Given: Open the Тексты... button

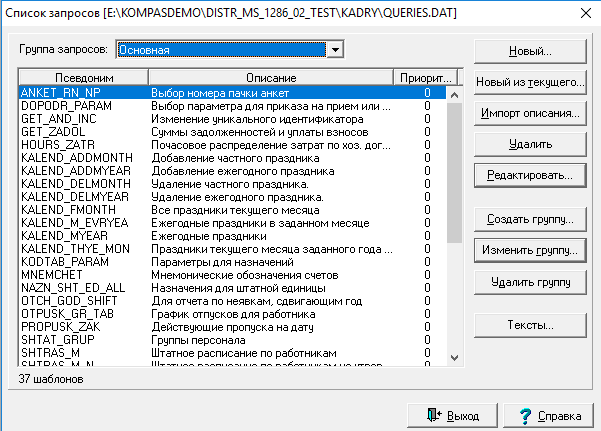Looking at the screenshot, I should click(530, 326).
